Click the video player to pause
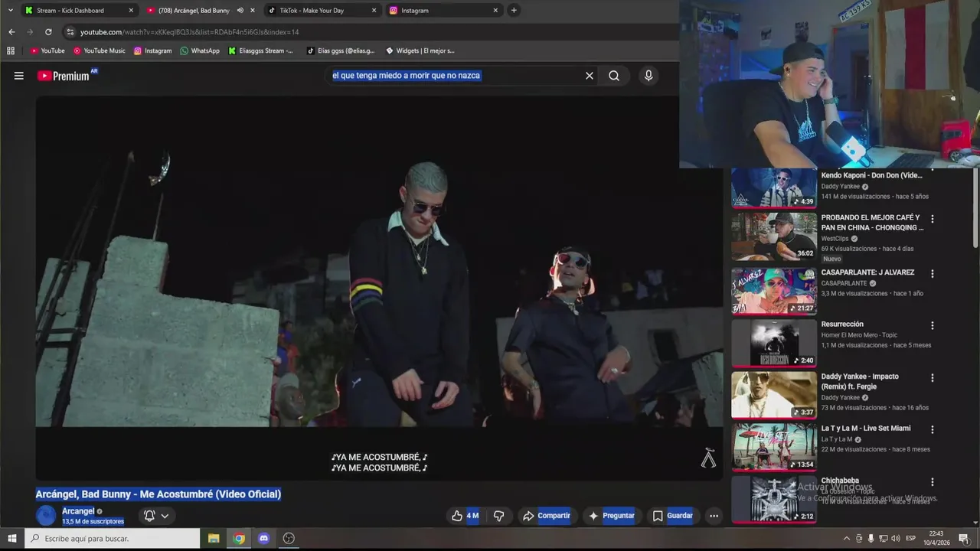This screenshot has width=980, height=551. (x=379, y=288)
